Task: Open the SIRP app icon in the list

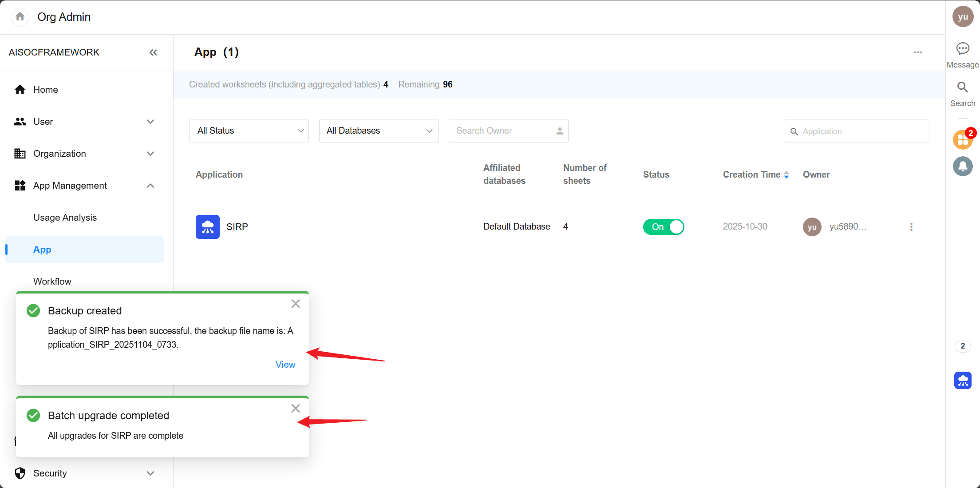Action: click(207, 227)
